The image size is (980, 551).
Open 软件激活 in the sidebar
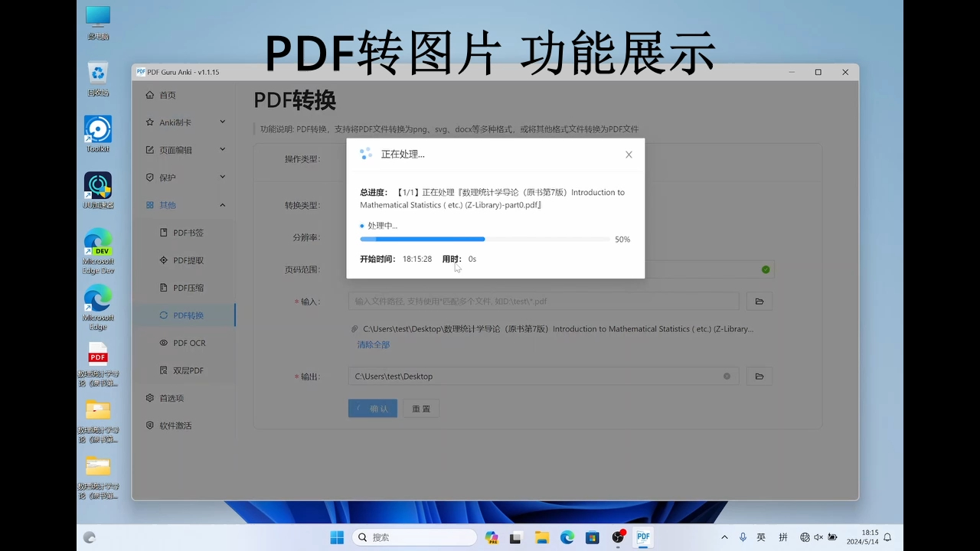tap(184, 425)
